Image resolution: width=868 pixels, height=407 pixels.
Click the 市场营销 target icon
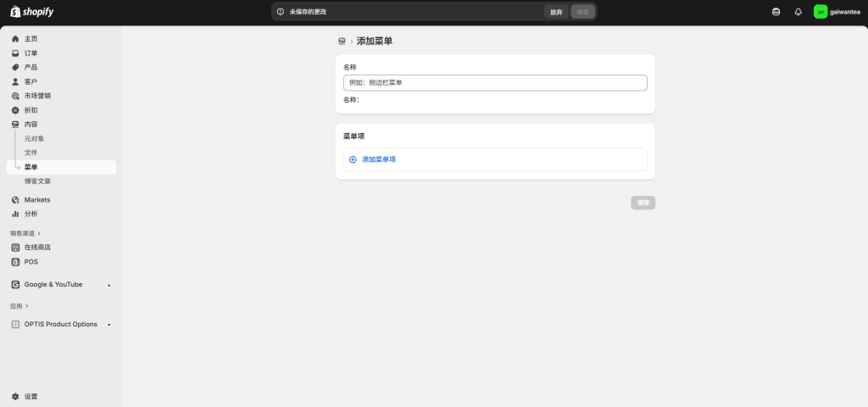point(15,96)
